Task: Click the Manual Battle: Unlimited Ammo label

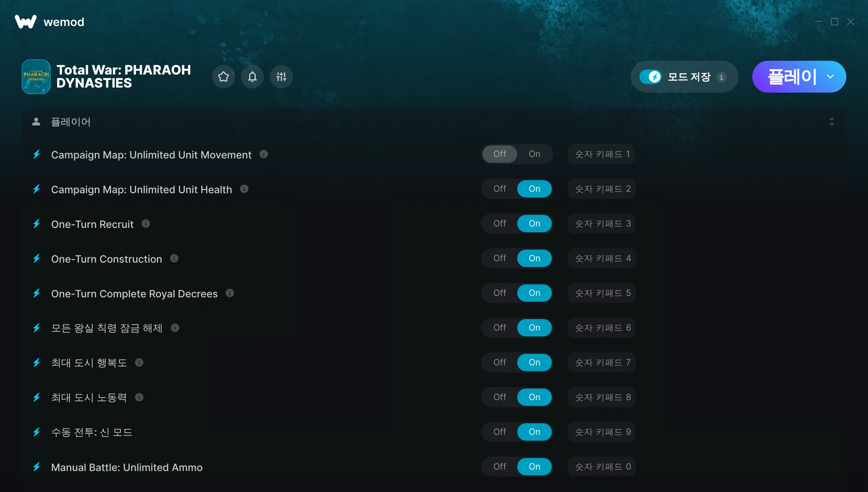Action: (x=127, y=467)
